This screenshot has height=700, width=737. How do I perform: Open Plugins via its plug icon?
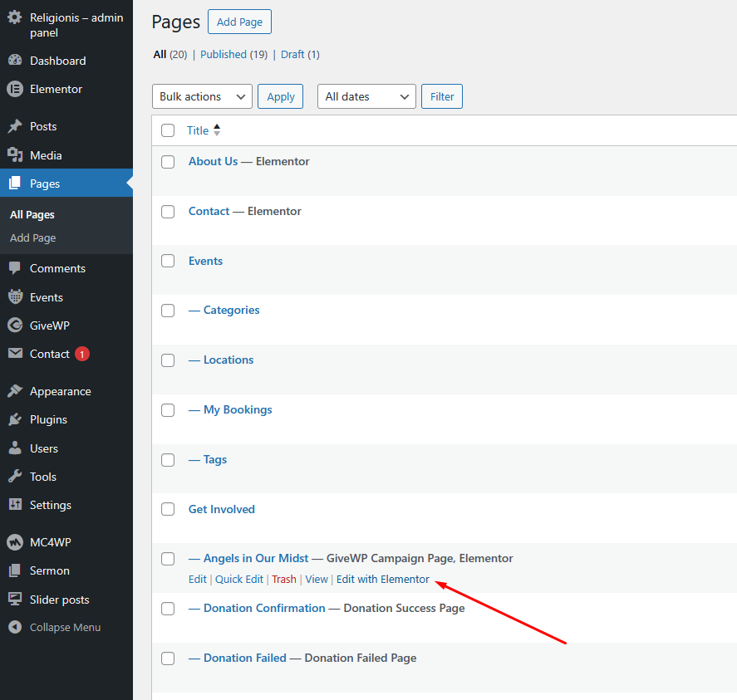coord(15,419)
